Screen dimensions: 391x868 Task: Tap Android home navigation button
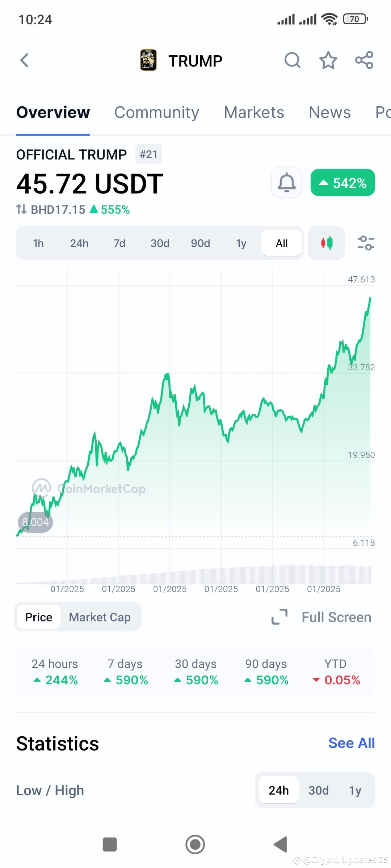(x=195, y=844)
